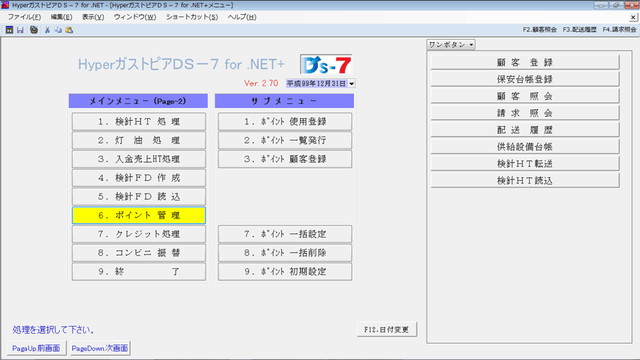640x360 pixels.
Task: Click 供給設備台帳 button
Action: 524,147
